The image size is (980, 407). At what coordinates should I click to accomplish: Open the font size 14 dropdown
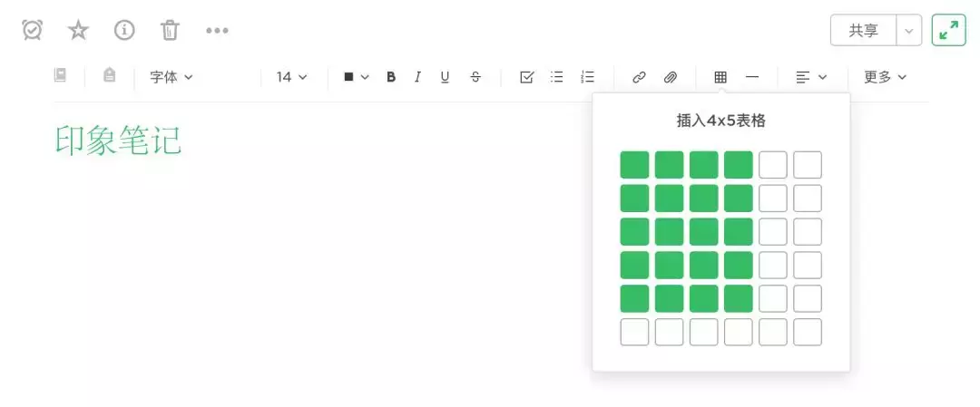pyautogui.click(x=292, y=77)
